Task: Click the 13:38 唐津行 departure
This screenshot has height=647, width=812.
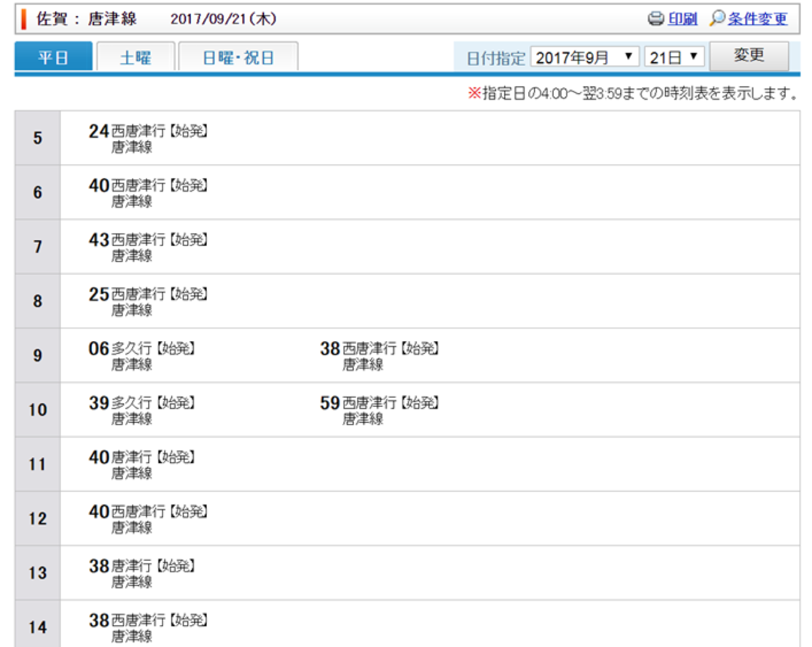Action: (142, 573)
